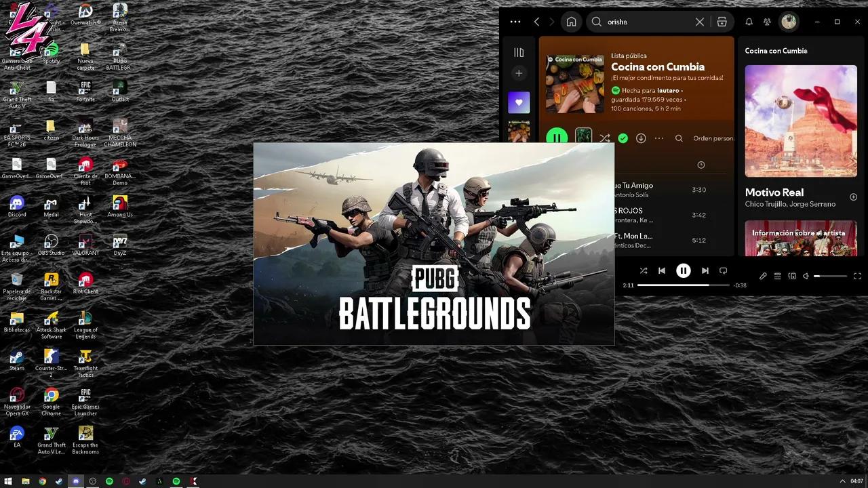
Task: Select the OBS Studio desktop shortcut
Action: [51, 245]
